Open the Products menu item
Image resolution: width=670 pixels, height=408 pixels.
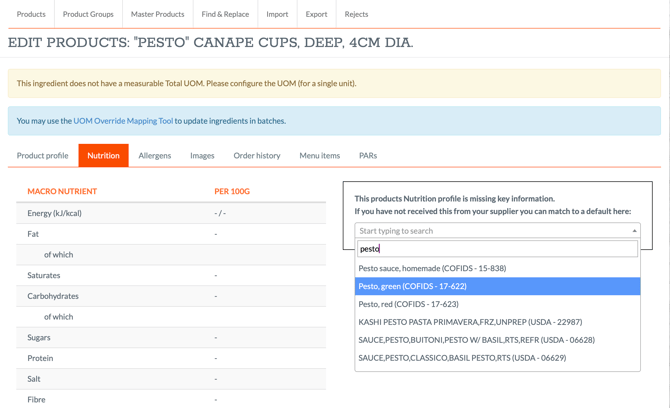coord(31,14)
